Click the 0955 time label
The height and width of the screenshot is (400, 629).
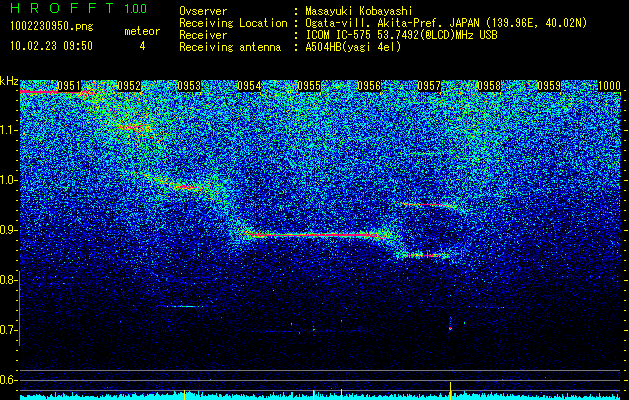coord(309,86)
